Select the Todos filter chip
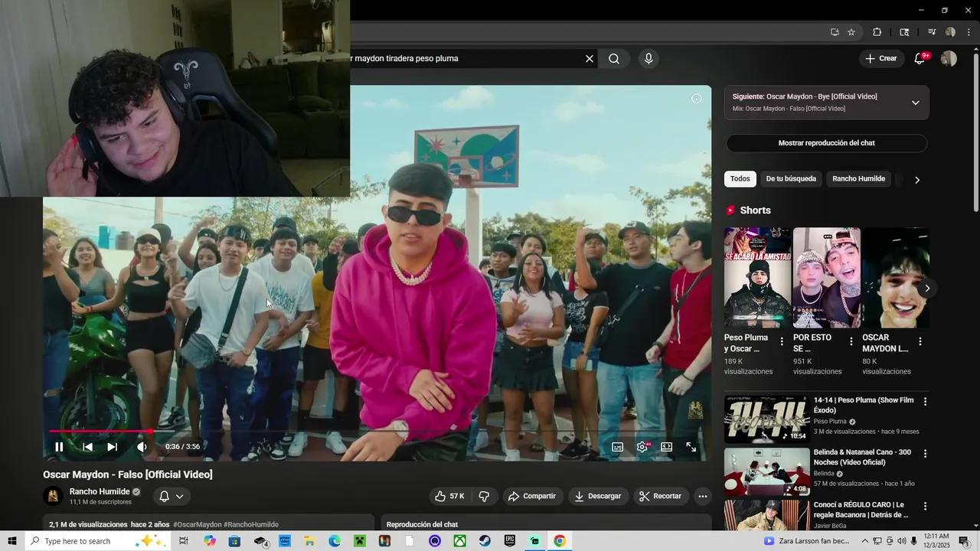 click(x=740, y=179)
